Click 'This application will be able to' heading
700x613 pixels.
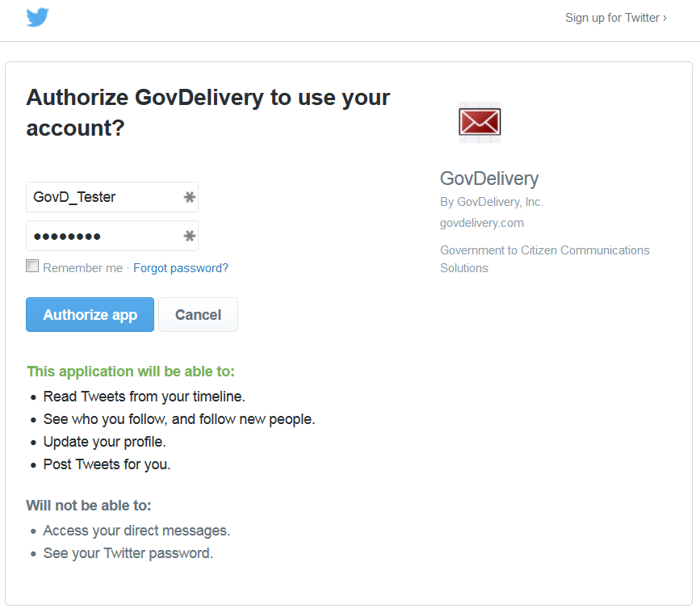[x=131, y=371]
